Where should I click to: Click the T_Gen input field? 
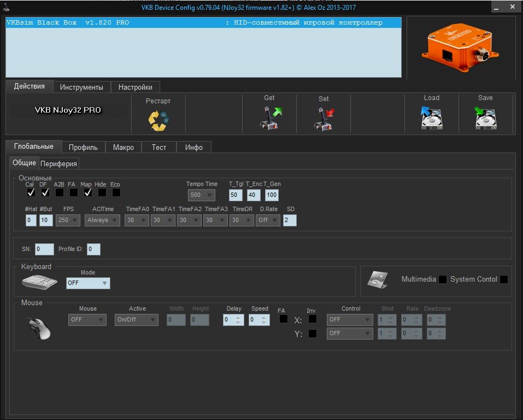click(272, 195)
